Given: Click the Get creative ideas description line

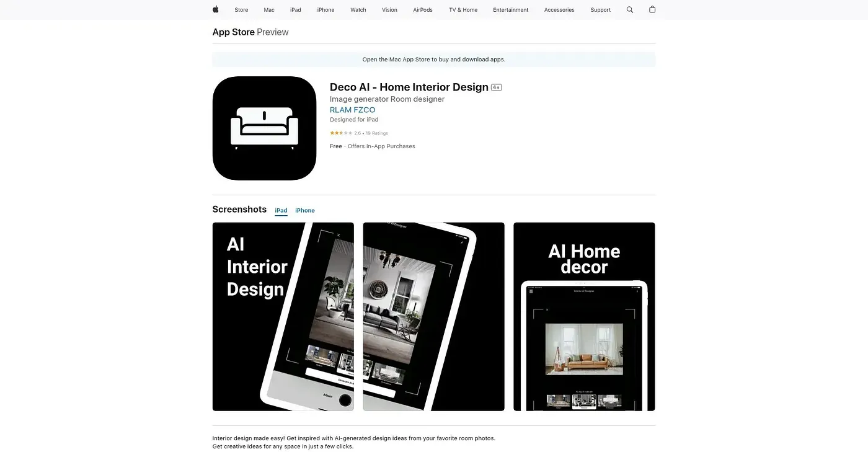Looking at the screenshot, I should click(283, 446).
